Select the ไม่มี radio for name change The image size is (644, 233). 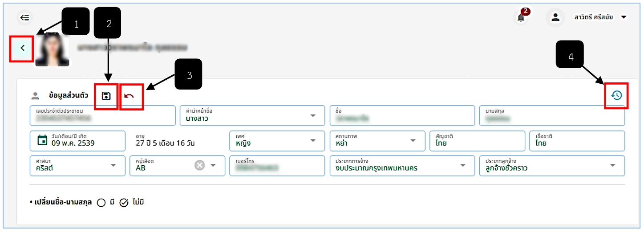coord(124,203)
